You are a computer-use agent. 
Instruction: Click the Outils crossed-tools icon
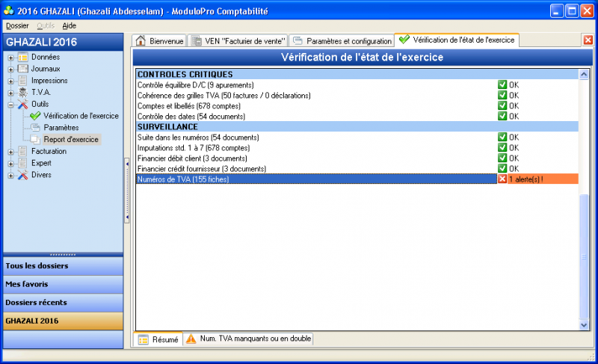pos(23,105)
